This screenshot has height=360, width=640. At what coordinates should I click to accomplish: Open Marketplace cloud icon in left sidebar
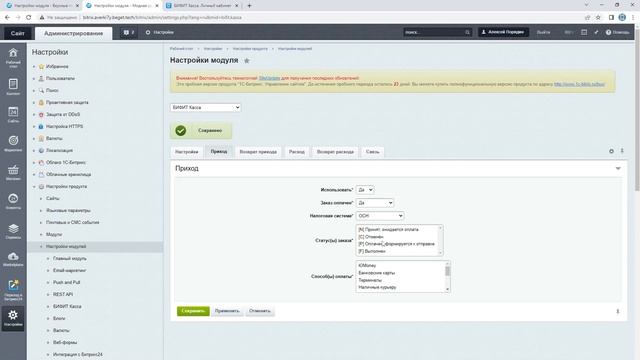pyautogui.click(x=13, y=259)
